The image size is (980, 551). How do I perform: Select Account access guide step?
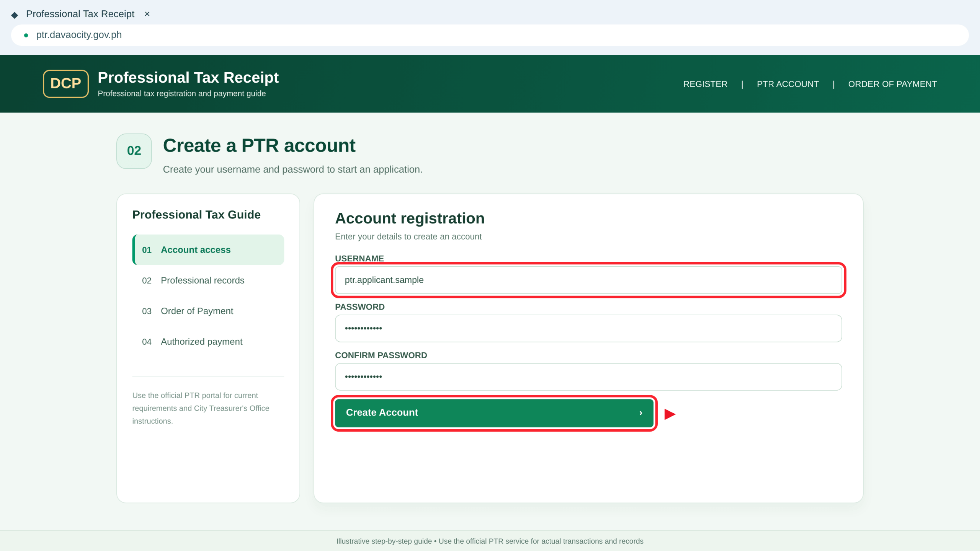click(208, 250)
